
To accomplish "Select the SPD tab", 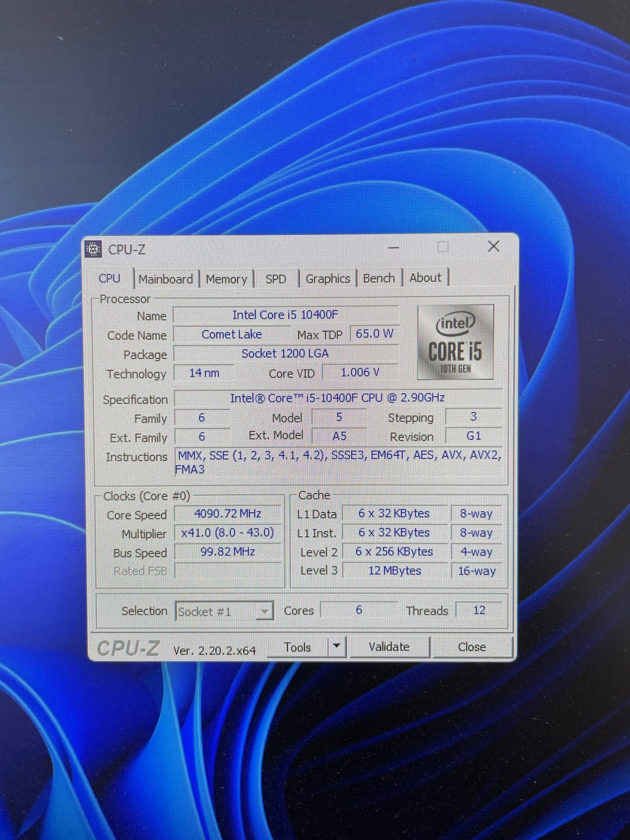I will tap(276, 278).
